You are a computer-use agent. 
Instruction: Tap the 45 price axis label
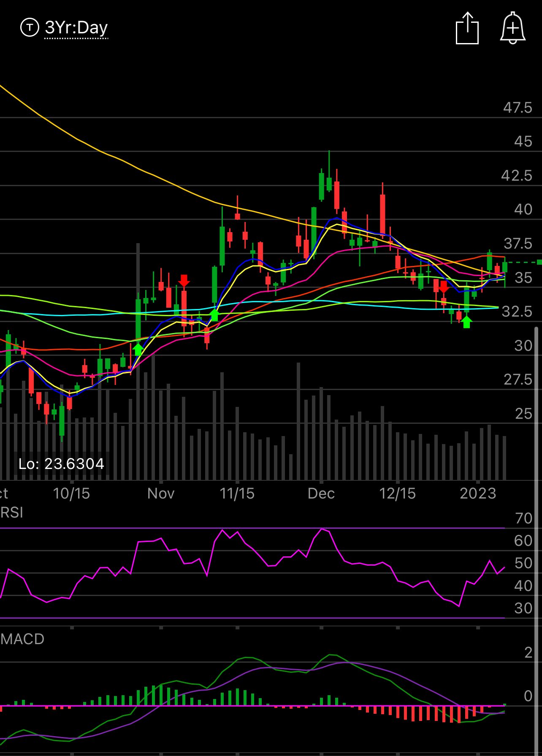[x=523, y=141]
